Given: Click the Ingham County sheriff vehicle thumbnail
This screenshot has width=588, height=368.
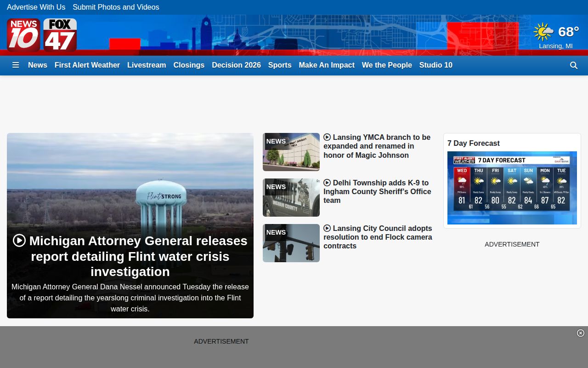Looking at the screenshot, I should [291, 198].
